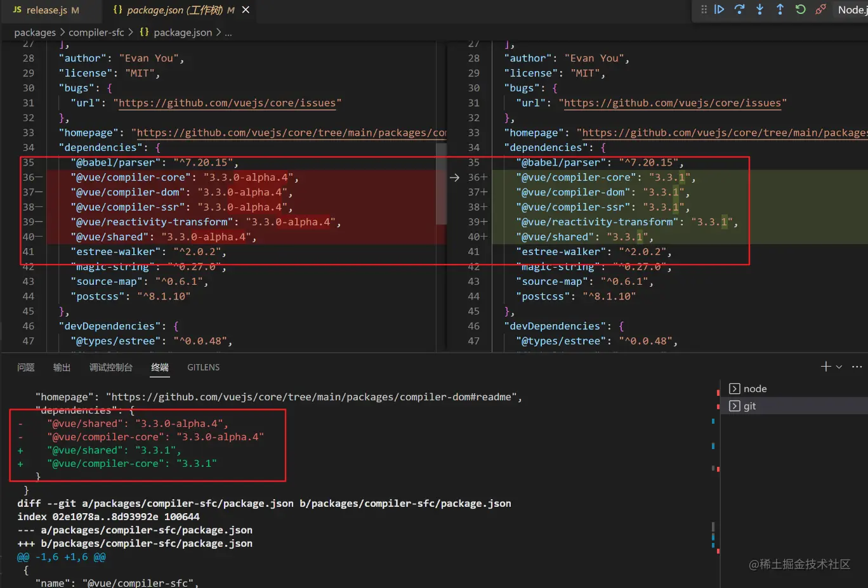Restart the debug session
Screen dimensions: 868x588
[800, 10]
